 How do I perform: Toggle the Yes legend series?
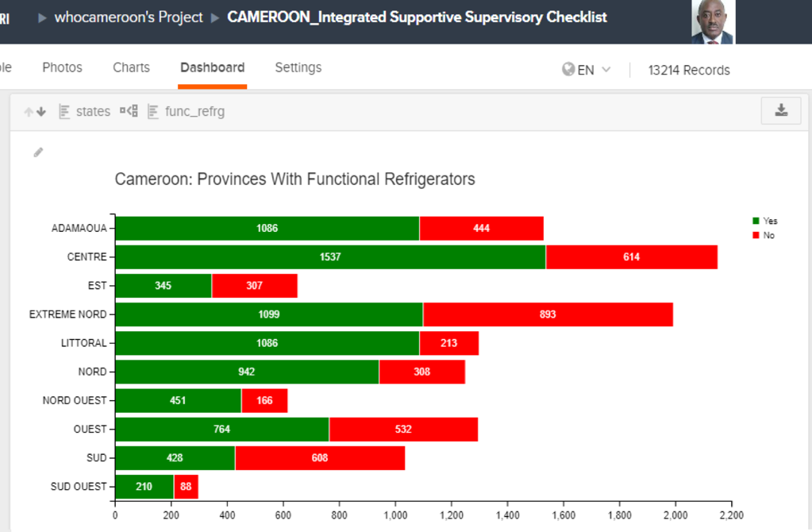pos(765,221)
